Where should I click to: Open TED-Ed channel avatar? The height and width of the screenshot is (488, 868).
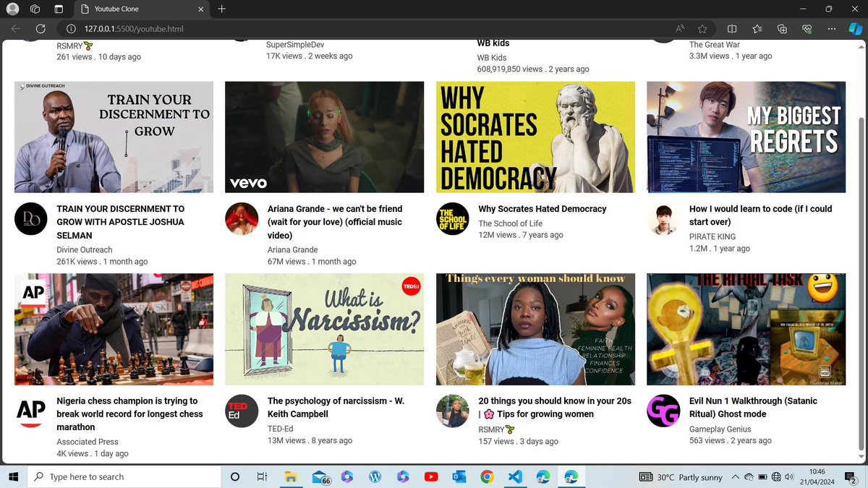241,411
